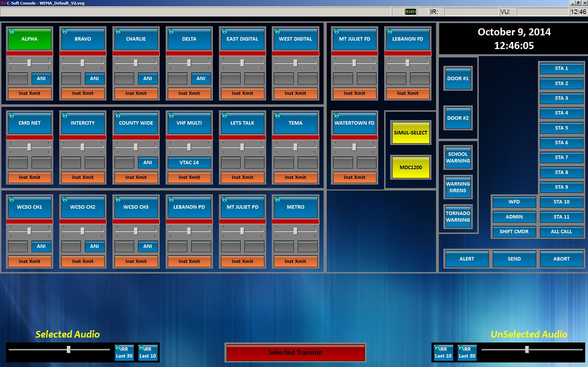
Task: Click the VU meter field
Action: pos(542,12)
